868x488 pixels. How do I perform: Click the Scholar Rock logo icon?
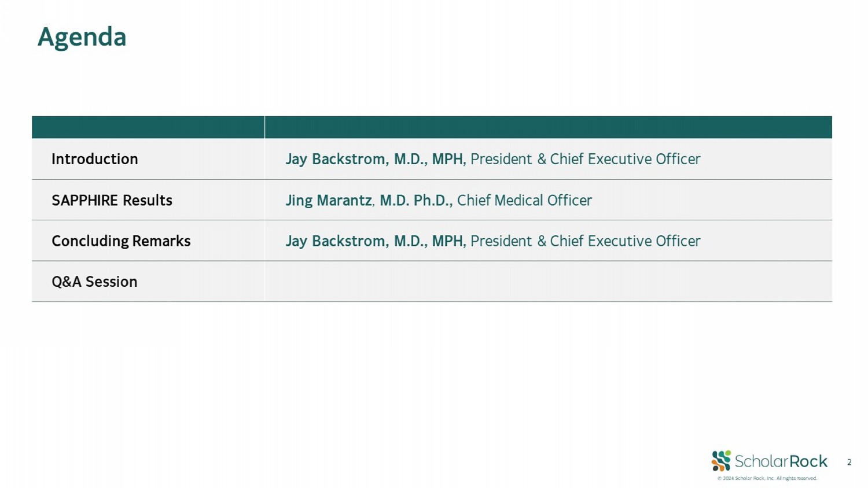pyautogui.click(x=721, y=461)
